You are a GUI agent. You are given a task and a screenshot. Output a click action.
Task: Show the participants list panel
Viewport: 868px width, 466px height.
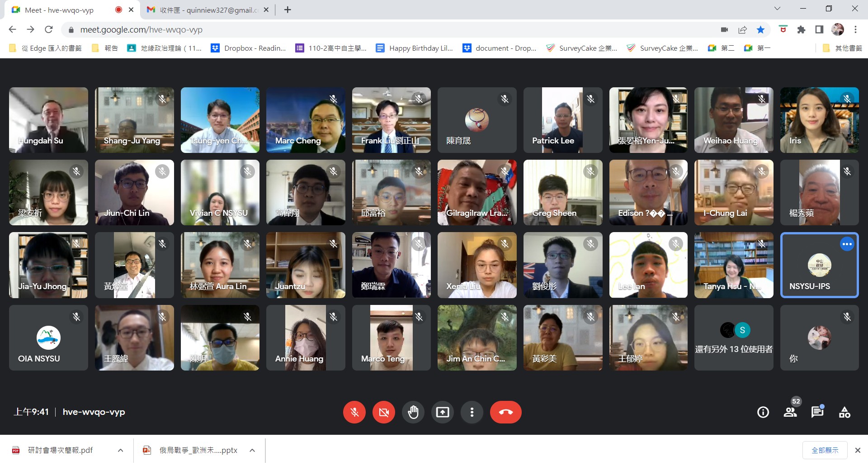point(790,412)
